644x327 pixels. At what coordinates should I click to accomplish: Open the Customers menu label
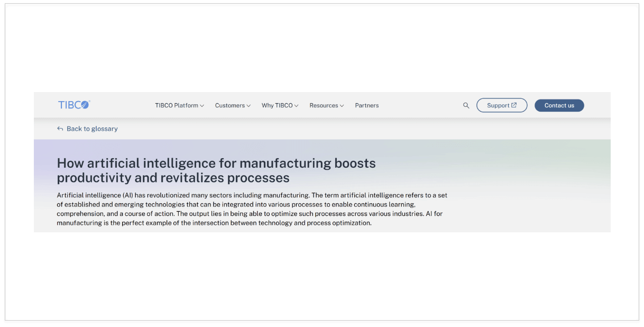(229, 105)
